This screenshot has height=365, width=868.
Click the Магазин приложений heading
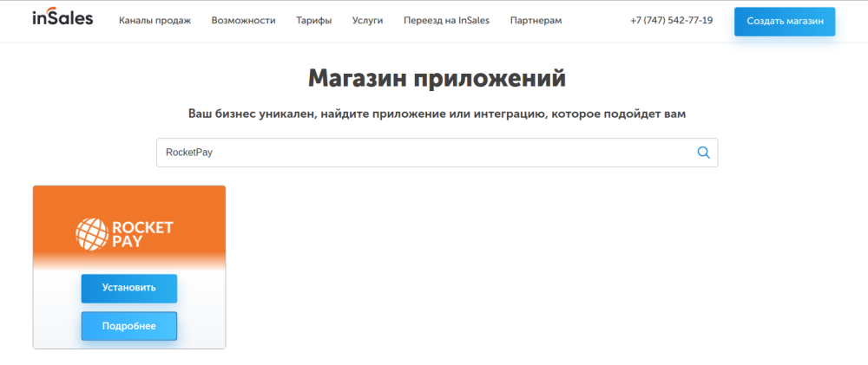(437, 79)
